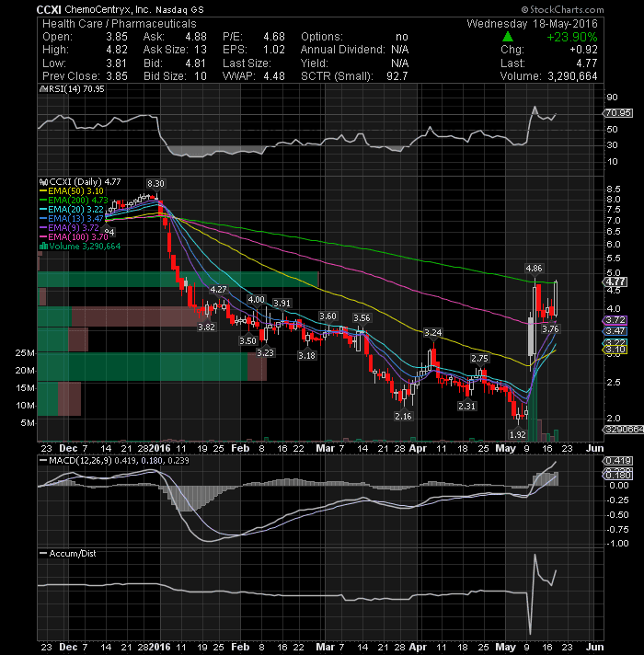Image resolution: width=644 pixels, height=655 pixels.
Task: Click the P/E value 4.68
Action: pos(274,37)
